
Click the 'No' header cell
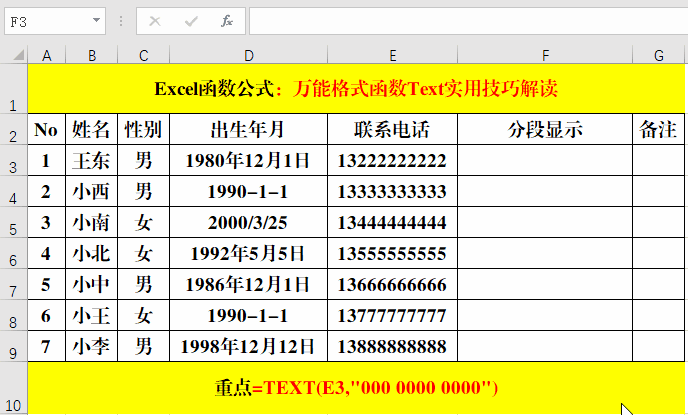pyautogui.click(x=47, y=129)
